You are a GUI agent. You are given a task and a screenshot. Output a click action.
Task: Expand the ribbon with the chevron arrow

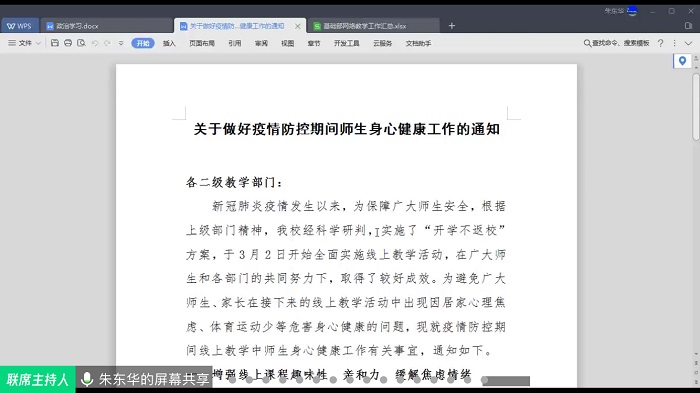[x=688, y=43]
